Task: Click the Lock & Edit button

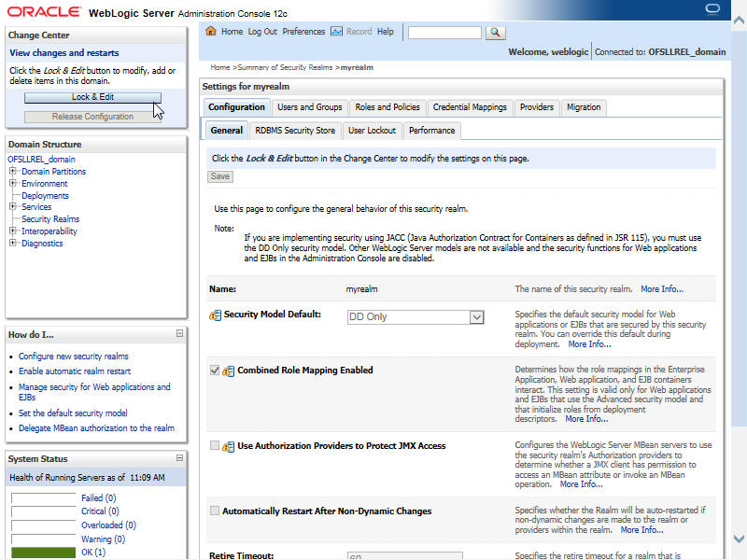Action: pos(92,97)
